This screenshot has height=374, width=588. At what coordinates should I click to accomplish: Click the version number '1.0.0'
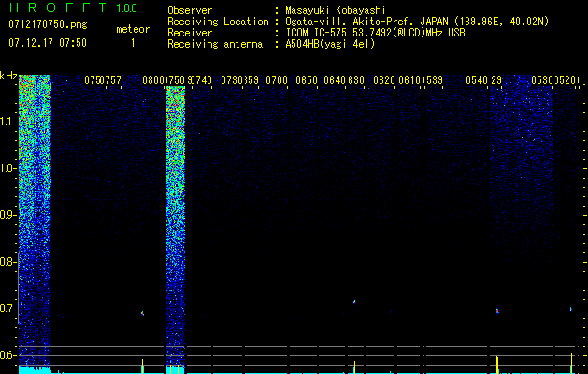(x=127, y=8)
